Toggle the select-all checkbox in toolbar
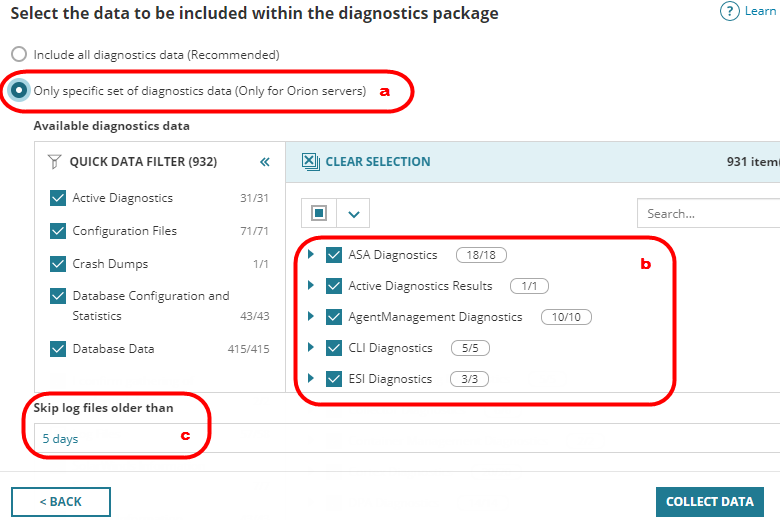Viewport: 780px width, 520px height. point(318,213)
